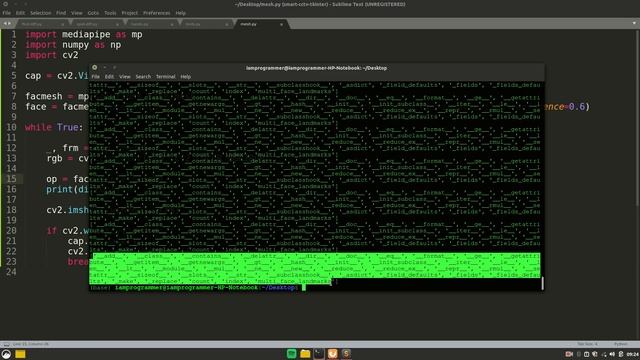Open the Sublime Text File menu
Viewport: 640px width, 360px height.
7,13
